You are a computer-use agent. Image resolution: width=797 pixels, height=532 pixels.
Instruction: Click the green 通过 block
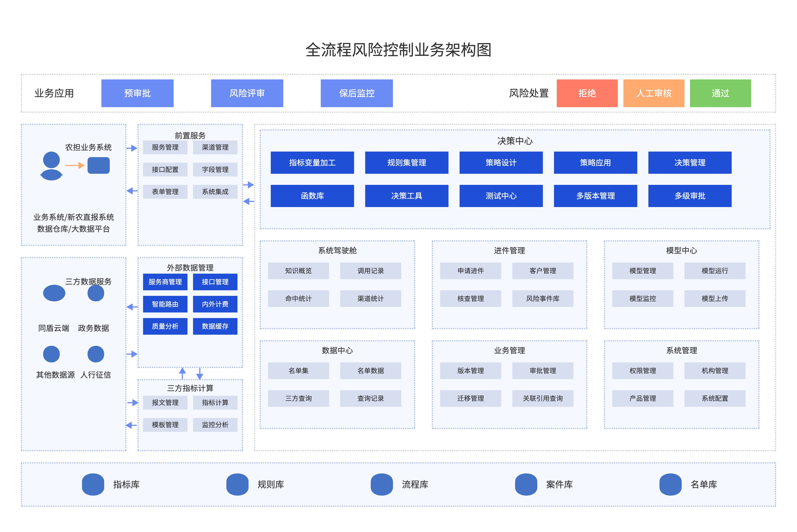pos(720,93)
